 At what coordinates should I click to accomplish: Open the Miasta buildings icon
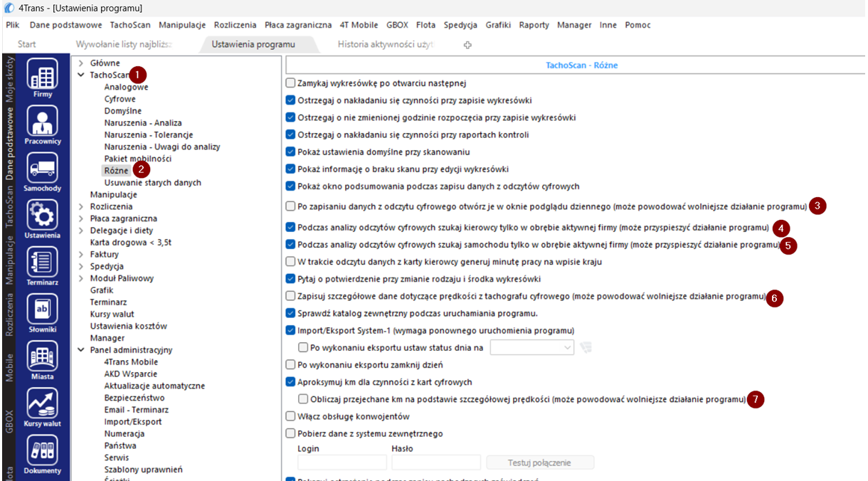42,358
